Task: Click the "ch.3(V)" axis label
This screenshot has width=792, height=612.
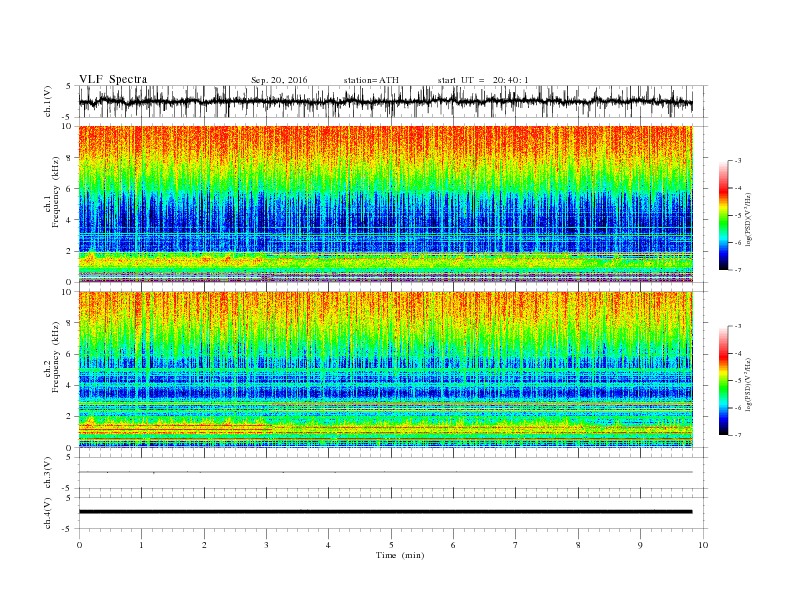Action: (48, 473)
